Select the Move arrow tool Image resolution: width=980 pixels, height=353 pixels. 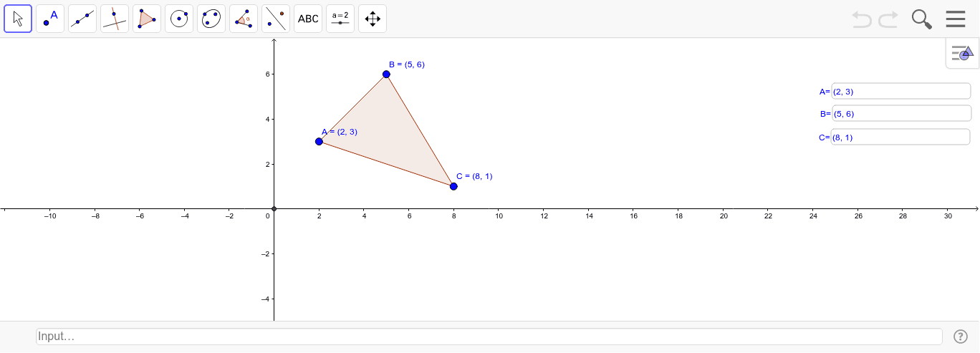(18, 19)
